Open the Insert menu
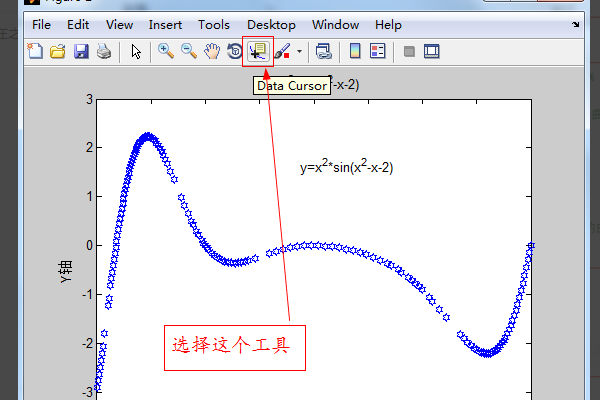Viewport: 600px width, 400px height. (166, 24)
